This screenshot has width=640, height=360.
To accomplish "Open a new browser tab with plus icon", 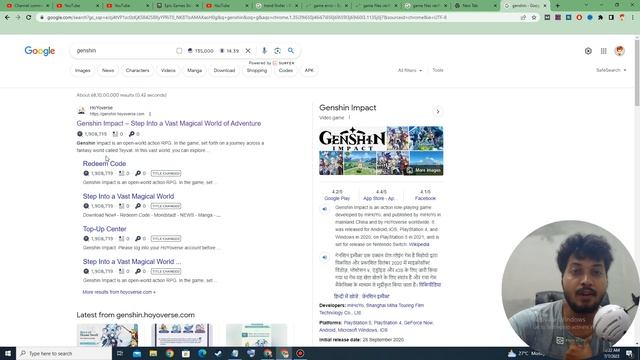I will [x=558, y=6].
